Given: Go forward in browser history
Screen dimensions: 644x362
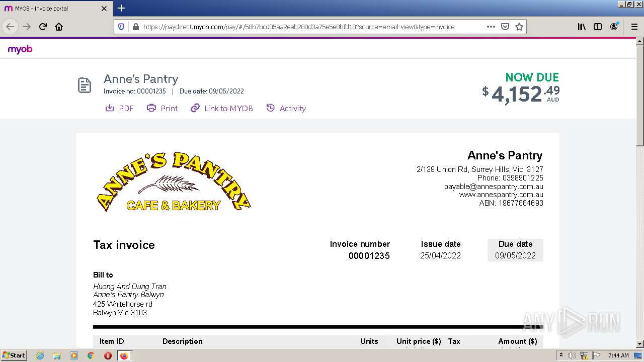Looking at the screenshot, I should [27, 27].
